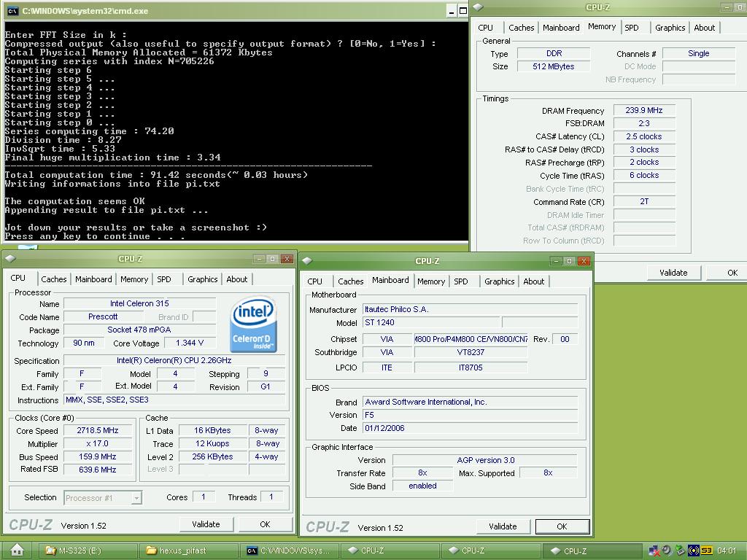The image size is (747, 560).
Task: Click Safely Remove Hardware tray icon
Action: [680, 551]
